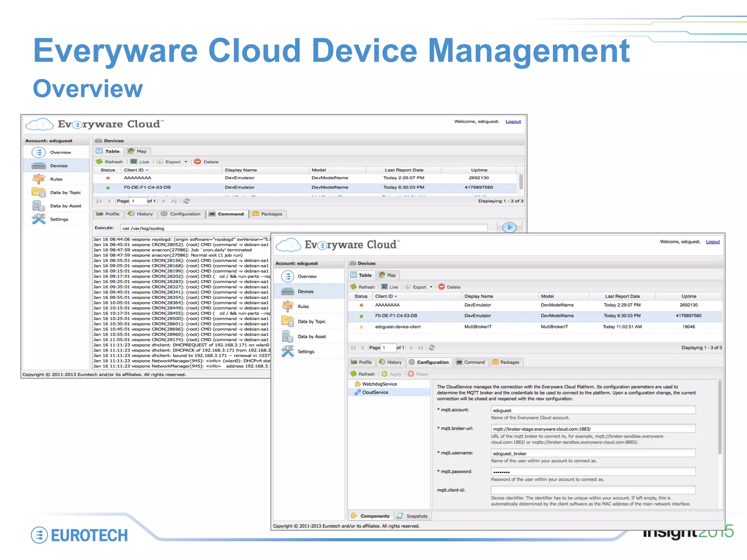Open Profile tab in back window

[x=108, y=214]
